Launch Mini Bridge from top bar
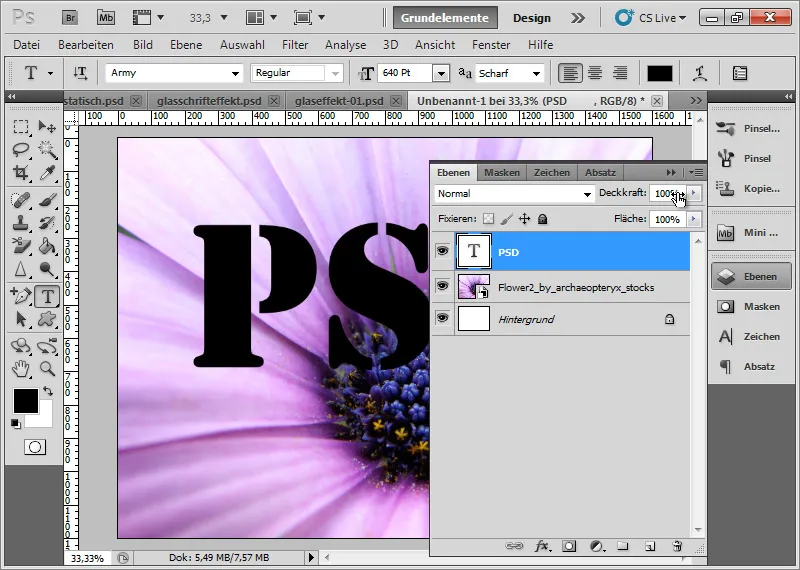 click(106, 18)
